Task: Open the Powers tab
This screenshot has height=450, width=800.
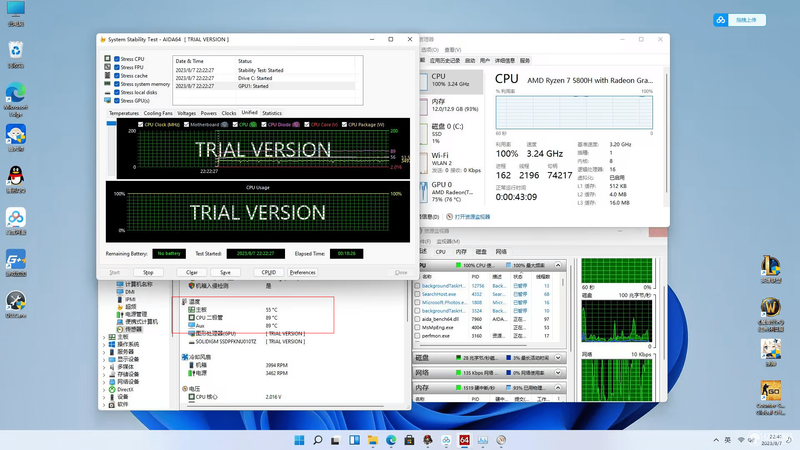Action: pos(209,113)
